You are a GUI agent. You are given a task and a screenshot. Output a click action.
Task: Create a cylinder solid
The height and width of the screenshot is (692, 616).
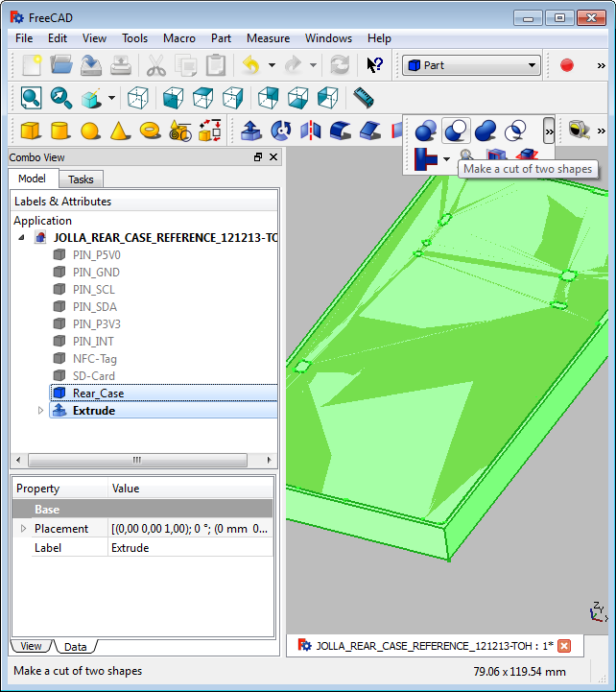point(60,131)
